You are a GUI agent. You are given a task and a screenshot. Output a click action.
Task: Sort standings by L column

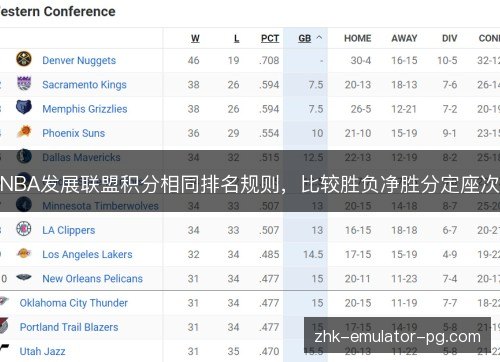click(236, 38)
